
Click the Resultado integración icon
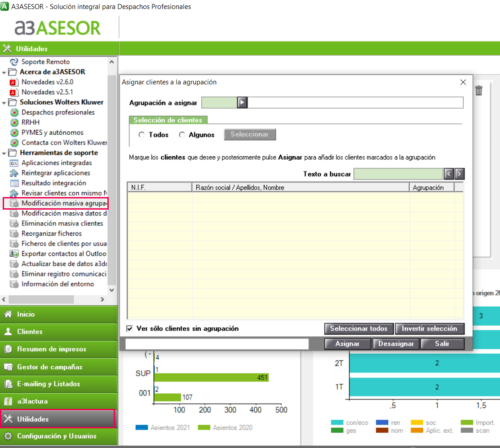click(14, 183)
